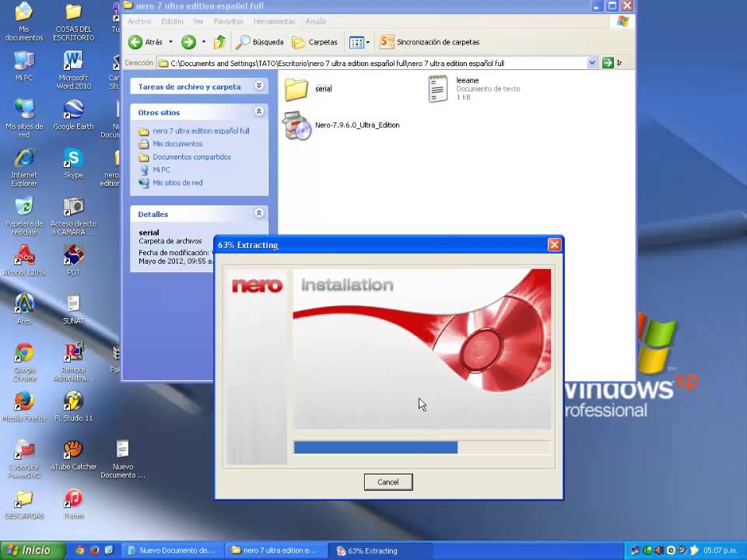Open Google Earth desktop icon
Image resolution: width=747 pixels, height=560 pixels.
tap(73, 110)
